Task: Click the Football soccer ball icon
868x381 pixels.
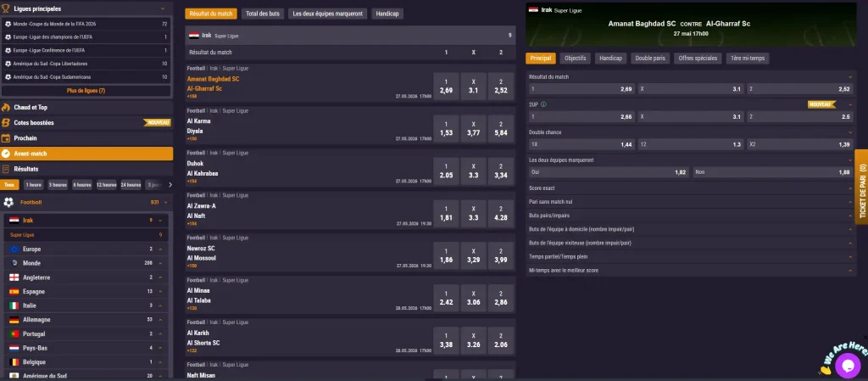Action: pos(8,202)
